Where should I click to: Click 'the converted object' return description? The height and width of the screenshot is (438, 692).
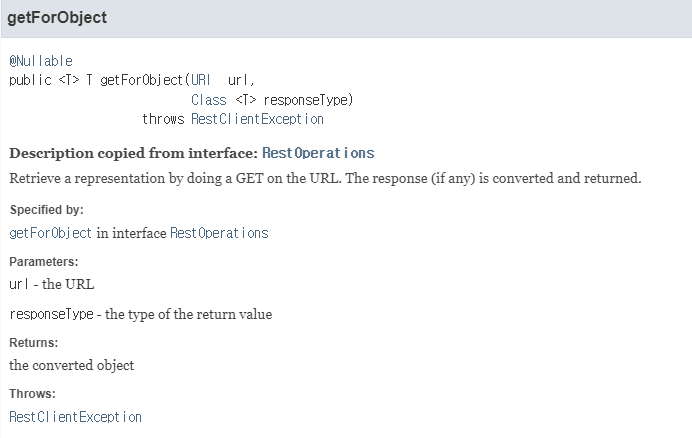point(71,365)
